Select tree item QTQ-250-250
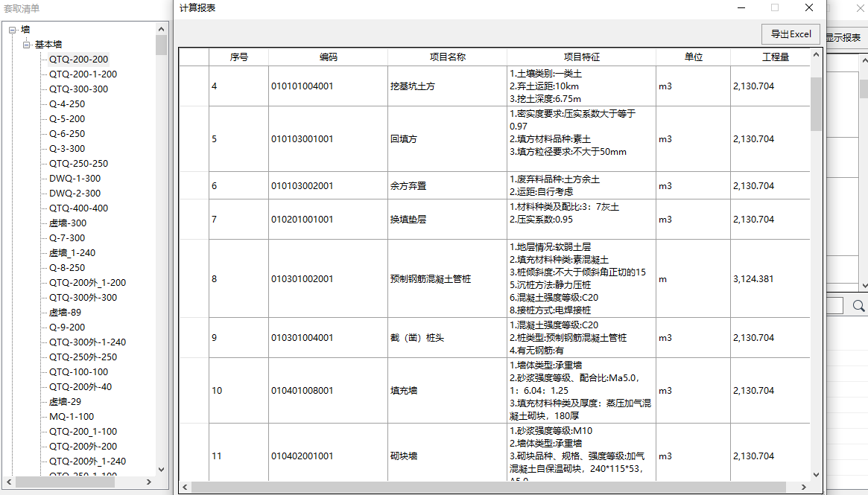Viewport: 868px width, 495px height. coord(79,164)
